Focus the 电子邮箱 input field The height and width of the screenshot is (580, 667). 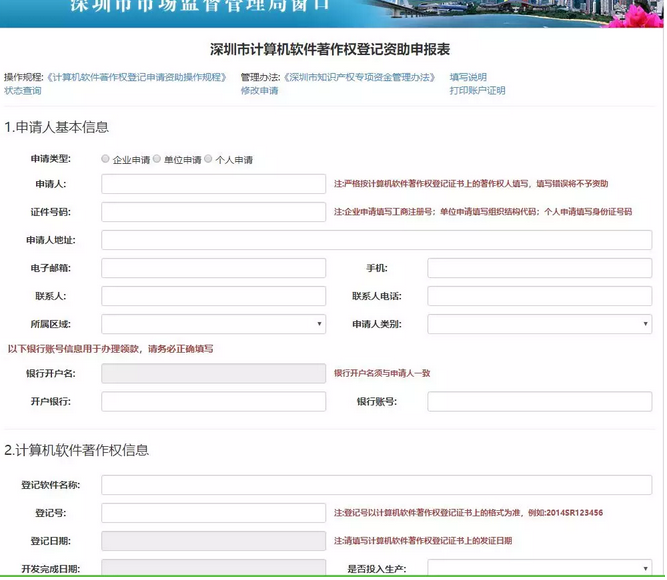coord(214,268)
